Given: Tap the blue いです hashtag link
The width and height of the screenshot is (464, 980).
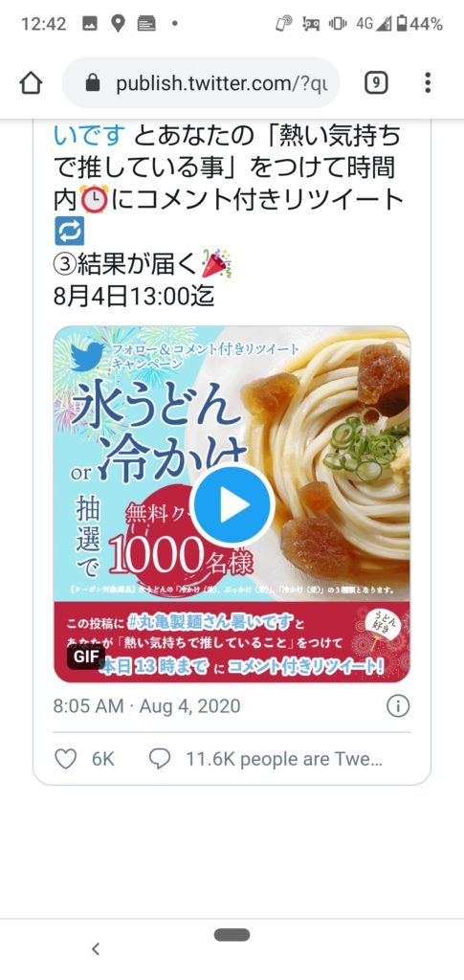Looking at the screenshot, I should pyautogui.click(x=89, y=134).
